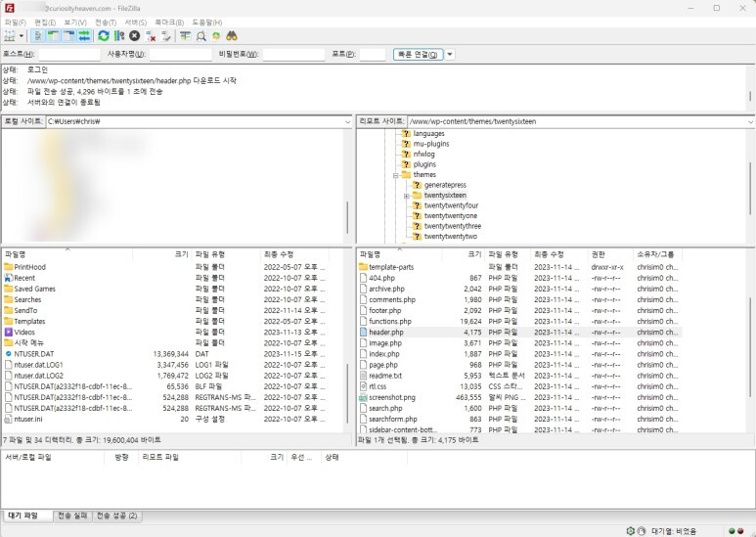Sort local list by 파일 유형 column

[226, 254]
